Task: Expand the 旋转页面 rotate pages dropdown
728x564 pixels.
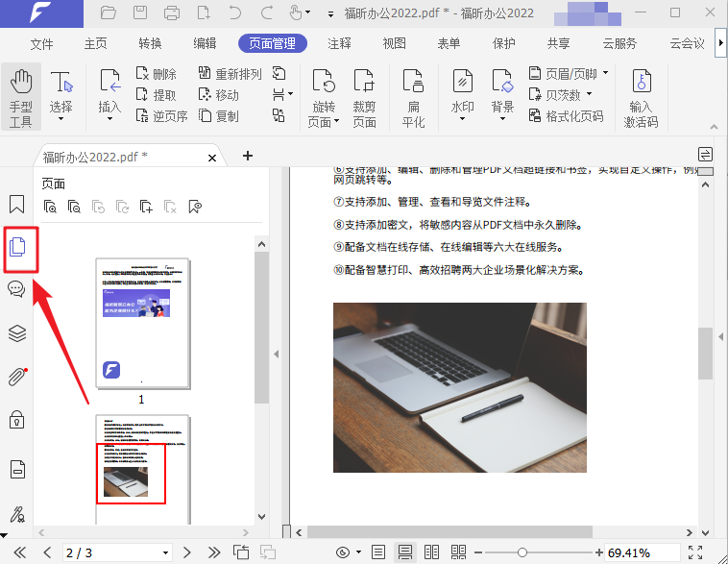Action: 336,121
